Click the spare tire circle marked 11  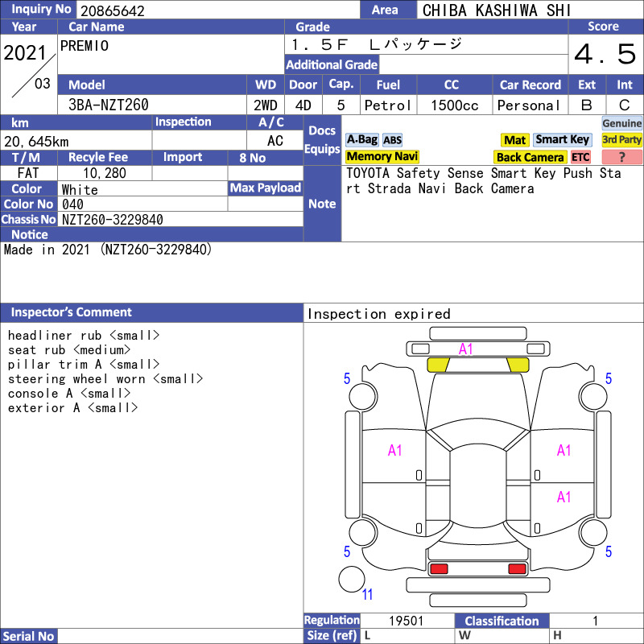pyautogui.click(x=352, y=580)
